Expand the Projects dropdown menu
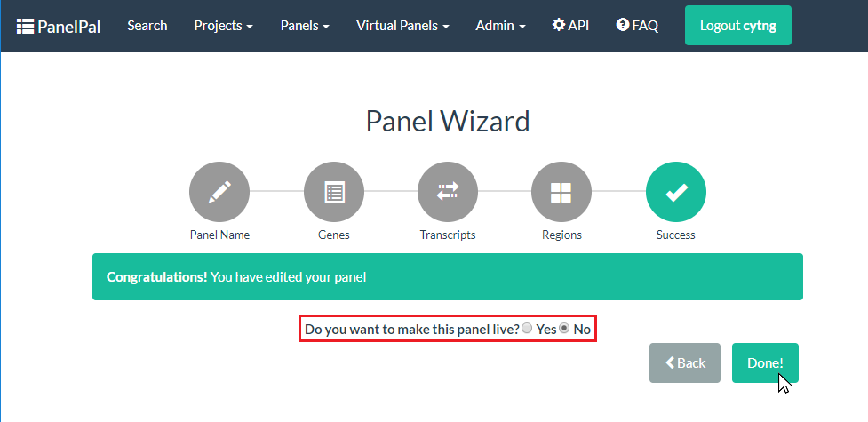The height and width of the screenshot is (422, 868). tap(224, 26)
